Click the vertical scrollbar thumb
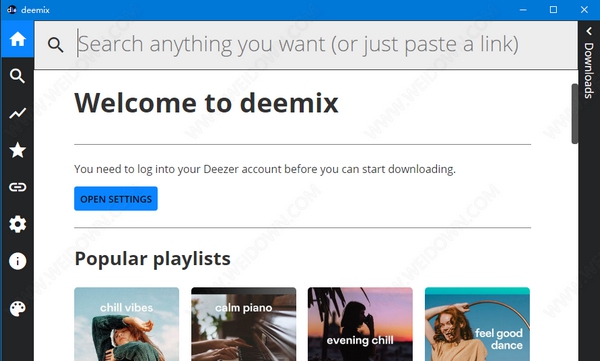600x361 pixels. coord(575,114)
